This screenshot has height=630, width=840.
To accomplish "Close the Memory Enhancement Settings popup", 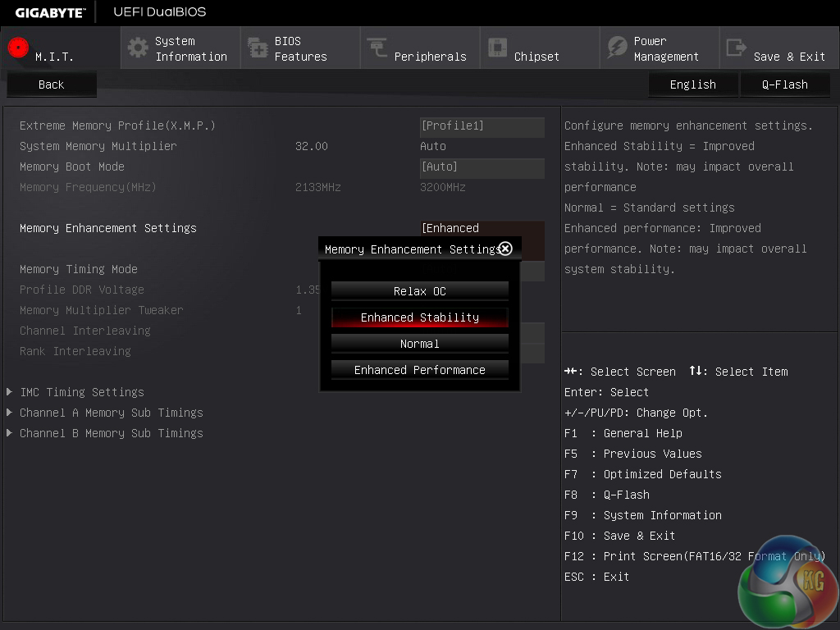I will coord(505,249).
